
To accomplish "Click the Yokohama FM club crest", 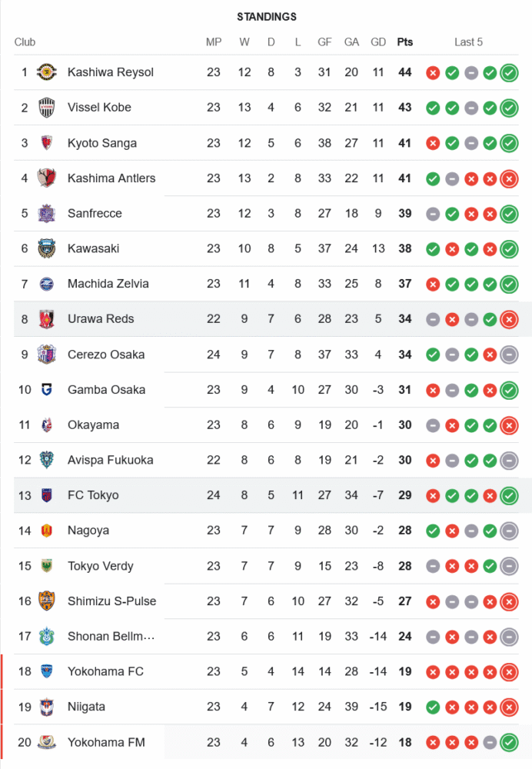I will click(47, 742).
